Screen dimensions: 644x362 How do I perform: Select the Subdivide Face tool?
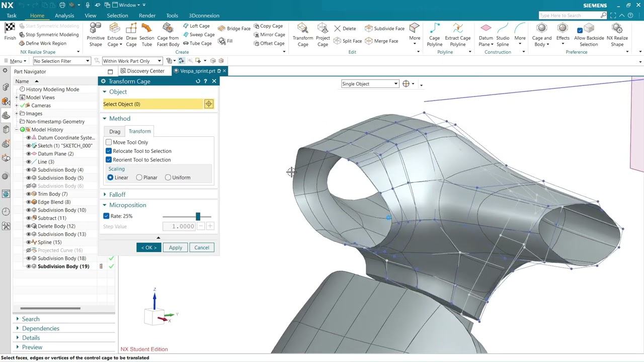coord(385,29)
